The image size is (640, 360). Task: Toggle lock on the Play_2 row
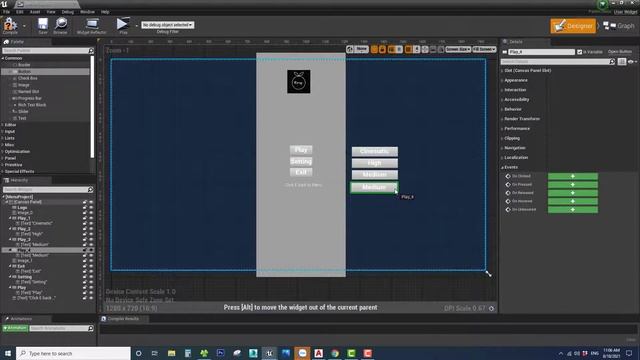point(85,229)
